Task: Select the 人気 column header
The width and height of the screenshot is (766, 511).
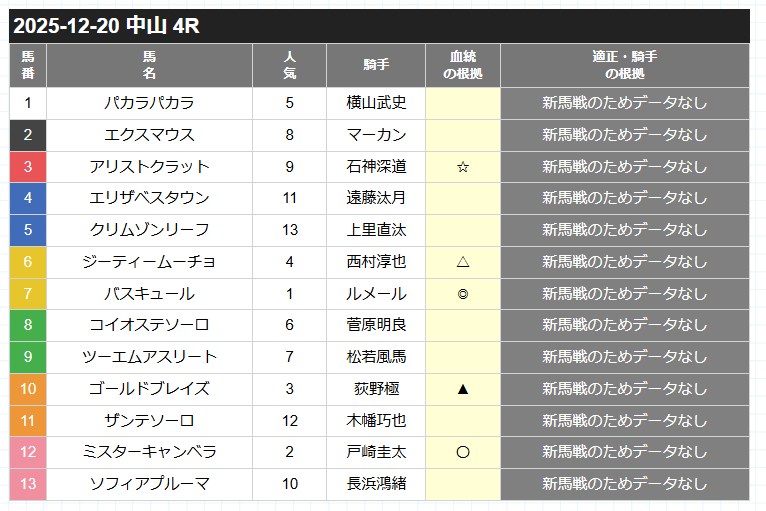Action: click(289, 65)
